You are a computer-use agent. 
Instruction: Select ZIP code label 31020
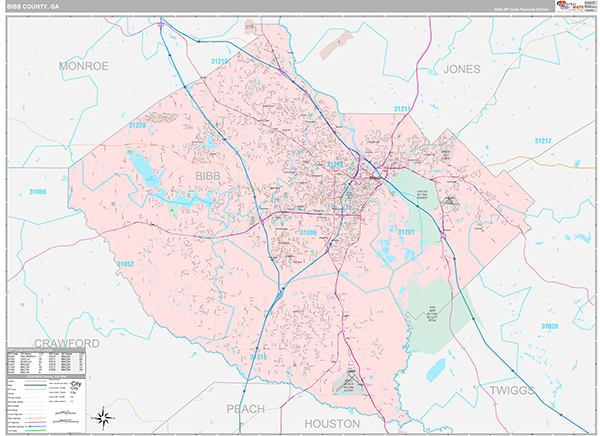tap(549, 326)
